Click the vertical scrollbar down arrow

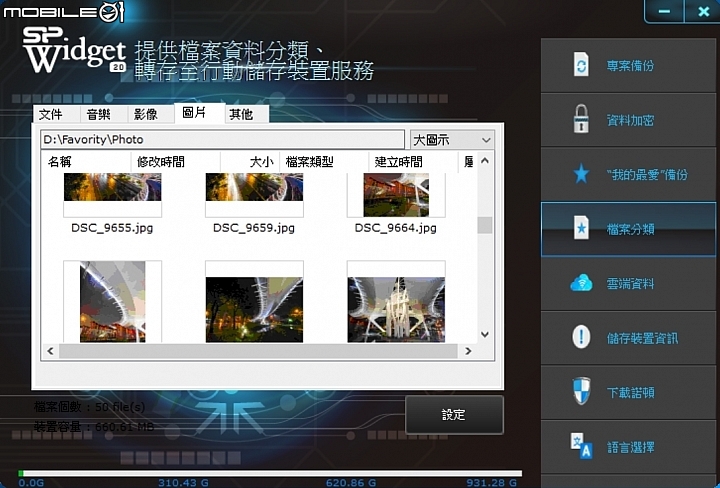click(485, 335)
